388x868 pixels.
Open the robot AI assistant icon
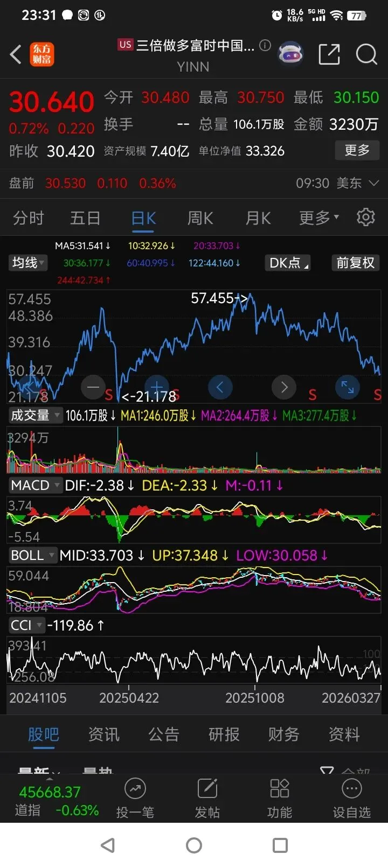tap(290, 54)
